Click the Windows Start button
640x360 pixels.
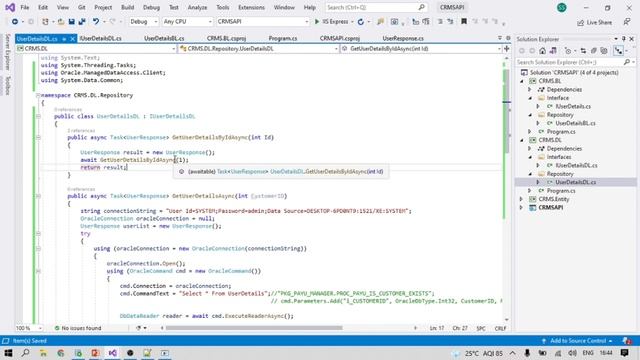[x=8, y=353]
